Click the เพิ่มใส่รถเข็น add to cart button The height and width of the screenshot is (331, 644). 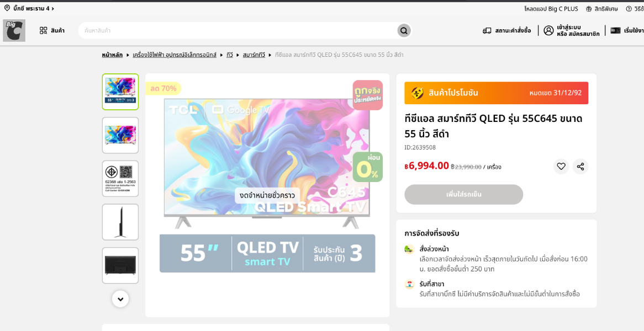point(464,194)
